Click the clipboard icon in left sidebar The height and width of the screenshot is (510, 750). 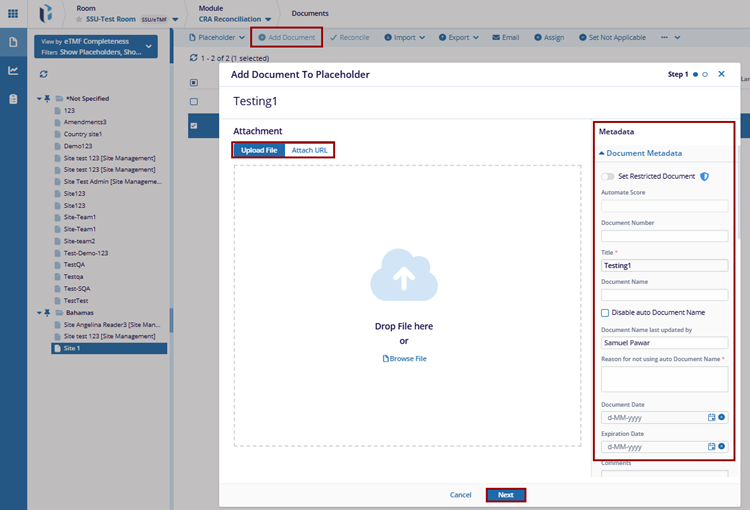tap(13, 99)
